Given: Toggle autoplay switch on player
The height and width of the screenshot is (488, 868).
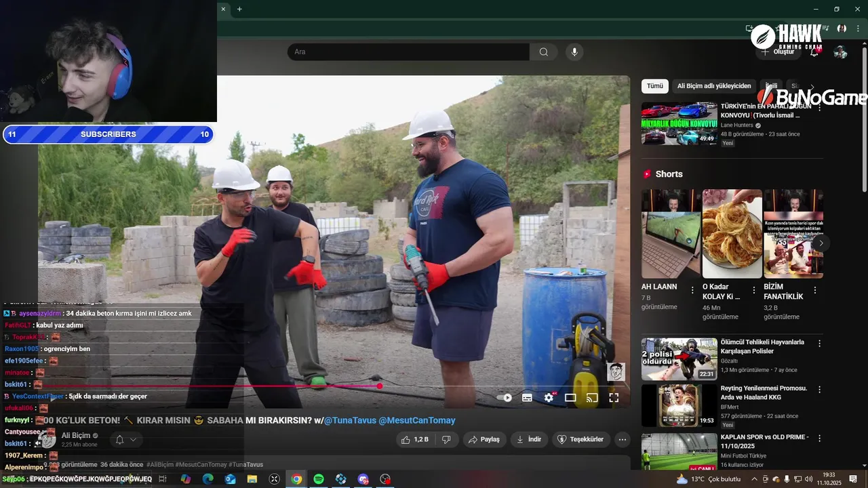Looking at the screenshot, I should coord(505,398).
